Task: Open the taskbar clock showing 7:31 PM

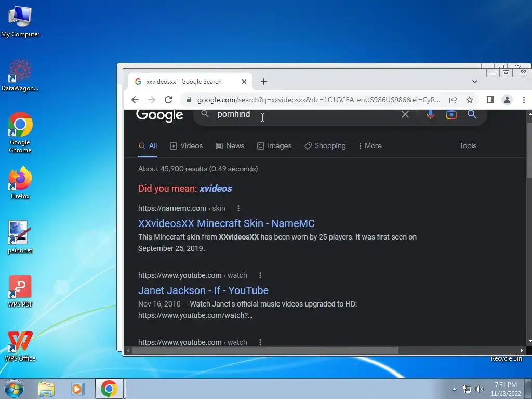Action: (506, 389)
